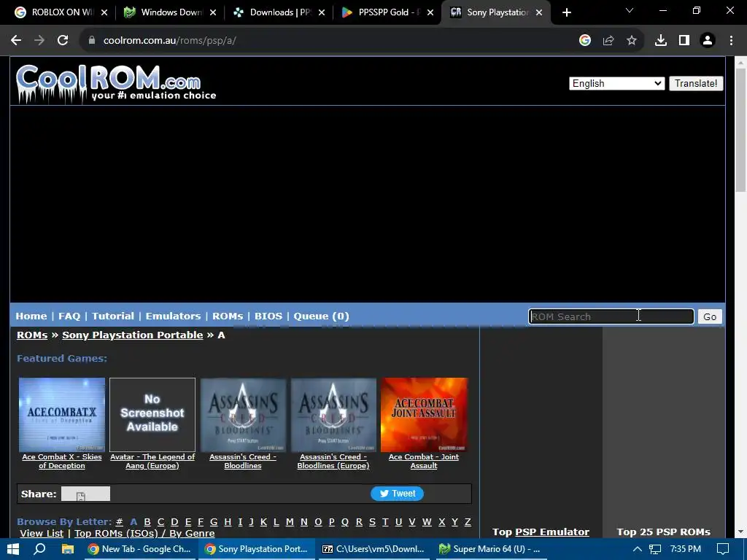
Task: Click Sony Playstation Portable breadcrumb link
Action: point(133,335)
